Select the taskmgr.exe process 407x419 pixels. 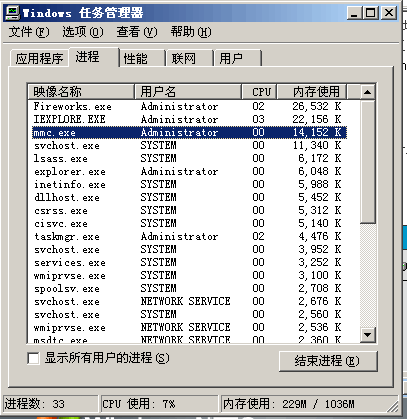click(189, 236)
